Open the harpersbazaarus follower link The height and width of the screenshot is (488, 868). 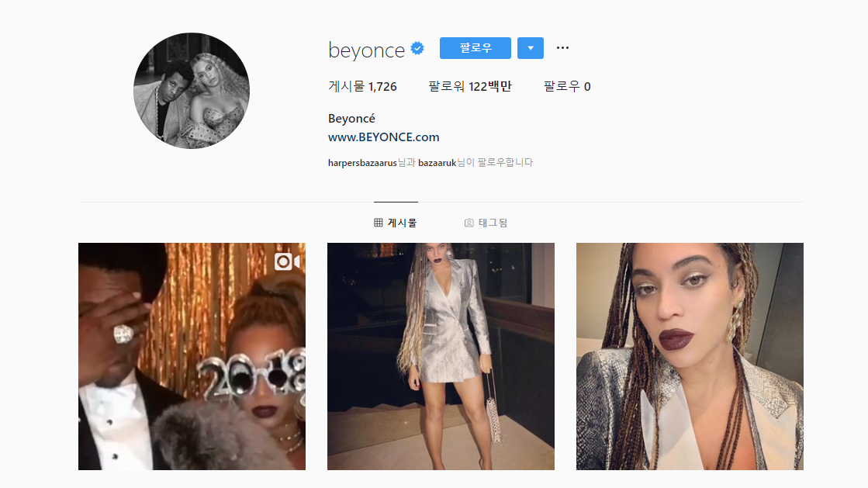tap(362, 163)
